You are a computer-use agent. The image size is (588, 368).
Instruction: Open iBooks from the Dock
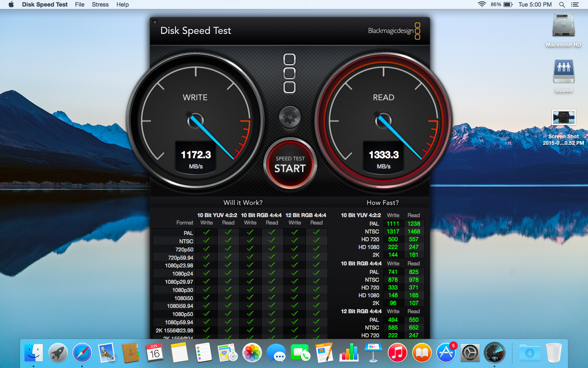[x=422, y=352]
